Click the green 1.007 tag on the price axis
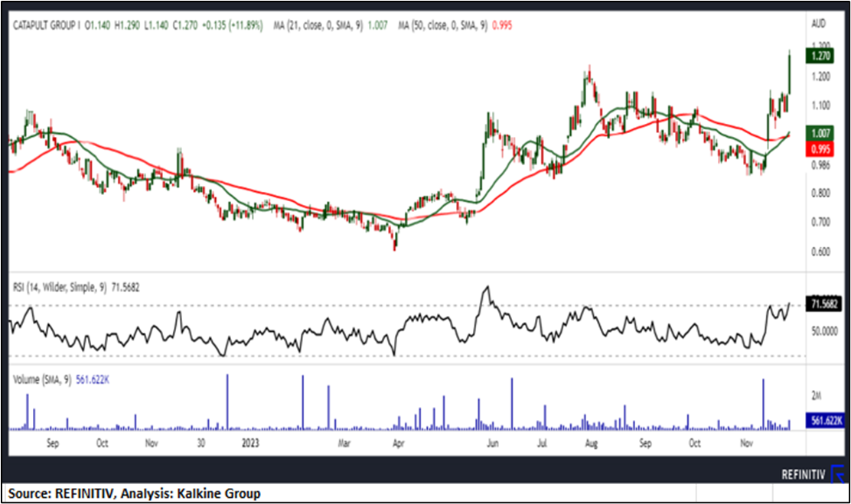Image resolution: width=851 pixels, height=504 pixels. pos(820,134)
